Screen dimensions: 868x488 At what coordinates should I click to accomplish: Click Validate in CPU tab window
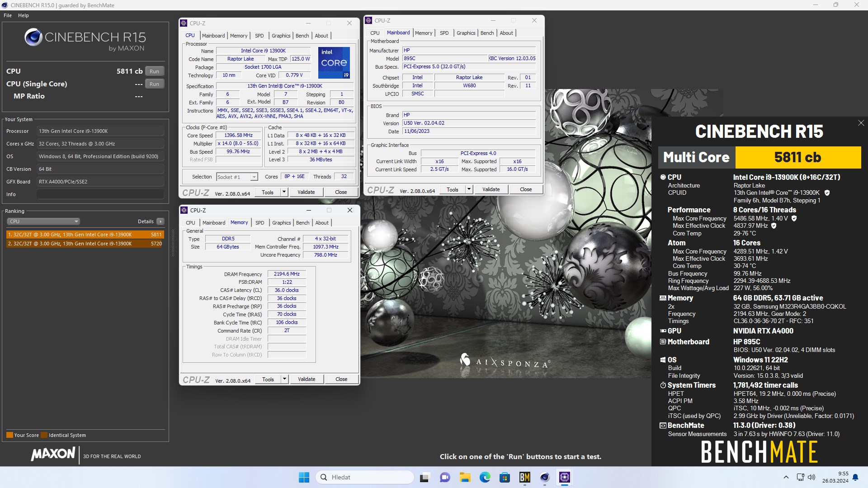pos(306,192)
